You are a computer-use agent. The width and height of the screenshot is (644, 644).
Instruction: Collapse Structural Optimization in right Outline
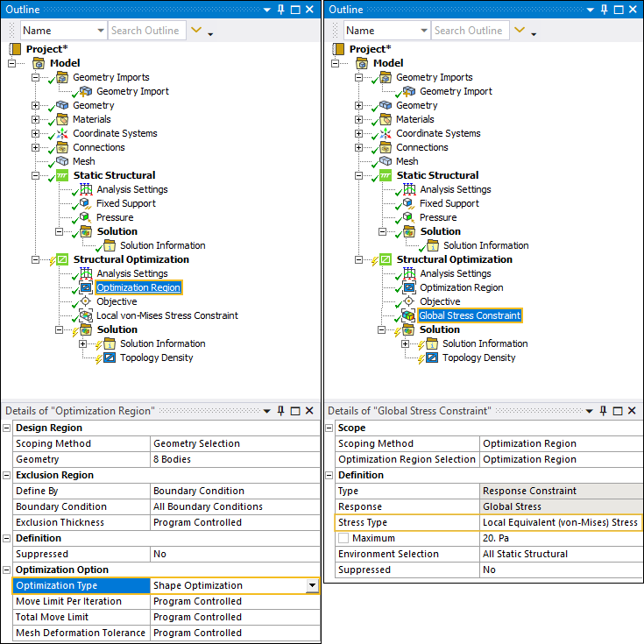[x=358, y=259]
